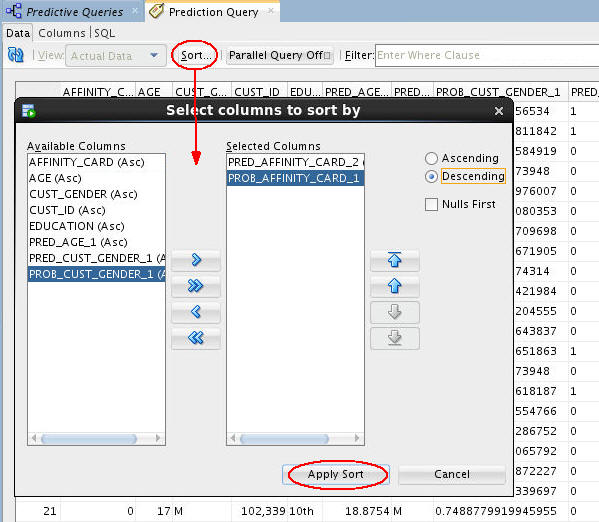Viewport: 599px width, 522px height.
Task: Move selected sort column up one position
Action: tap(395, 286)
